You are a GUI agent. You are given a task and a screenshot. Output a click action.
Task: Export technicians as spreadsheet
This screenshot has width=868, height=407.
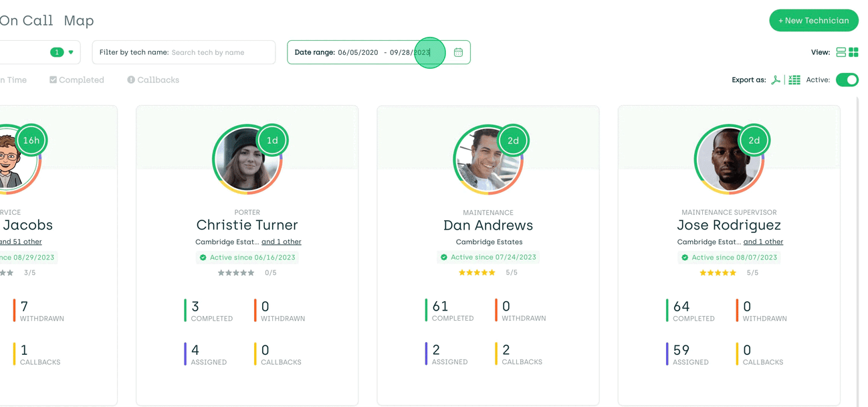(794, 80)
